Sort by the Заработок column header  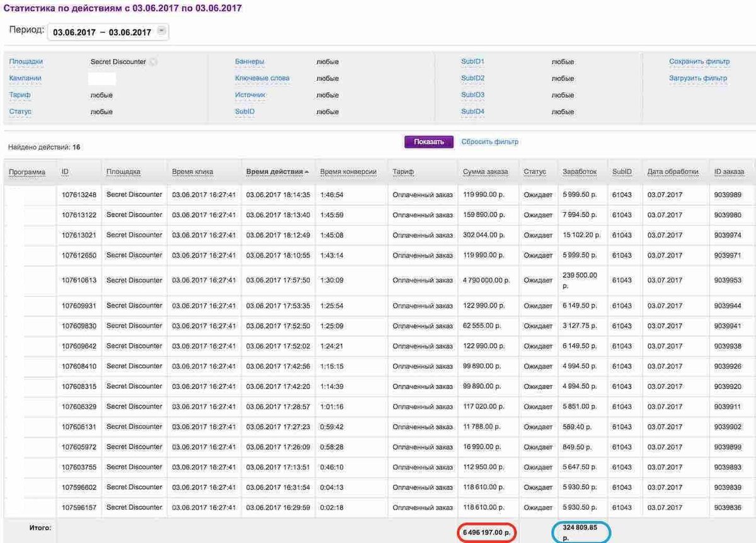580,172
